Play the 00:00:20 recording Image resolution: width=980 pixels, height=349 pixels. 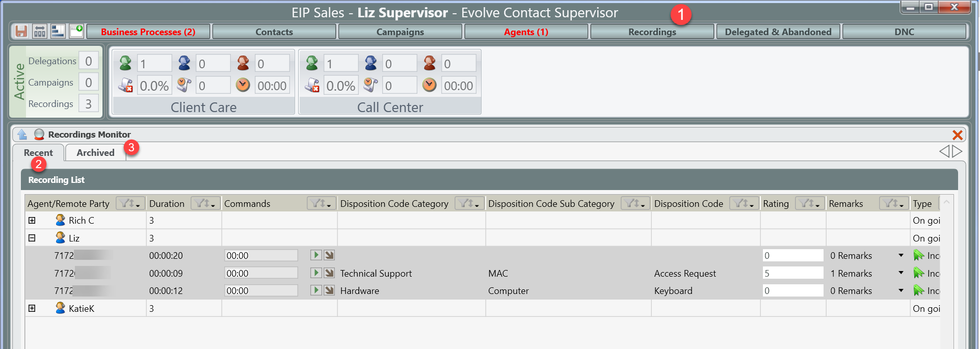tap(316, 255)
